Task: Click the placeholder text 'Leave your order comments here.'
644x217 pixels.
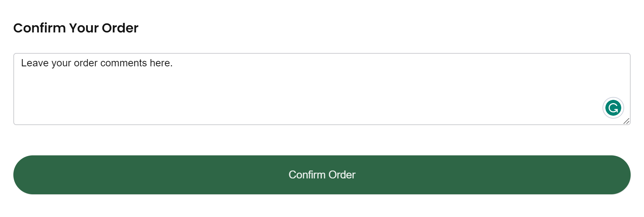Action: point(97,63)
